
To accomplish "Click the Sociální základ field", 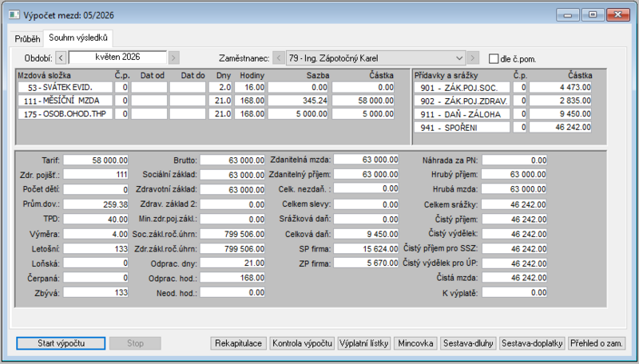I will pos(232,175).
